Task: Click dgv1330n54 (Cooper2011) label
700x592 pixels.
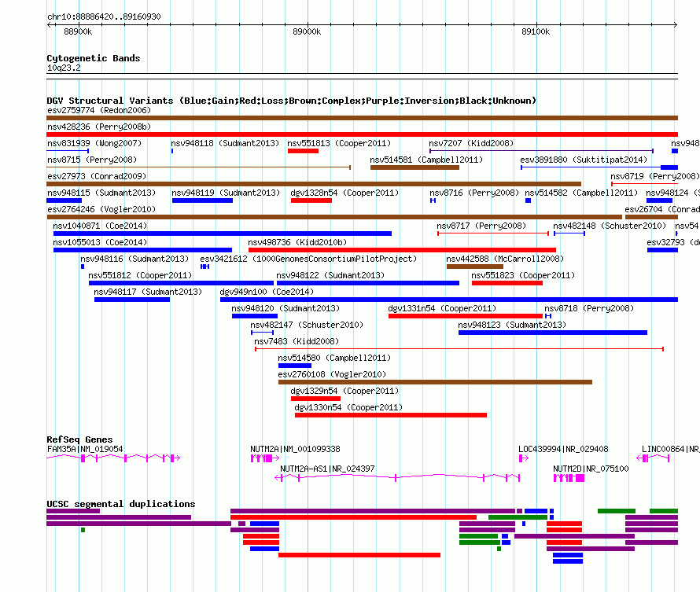Action: tap(348, 407)
